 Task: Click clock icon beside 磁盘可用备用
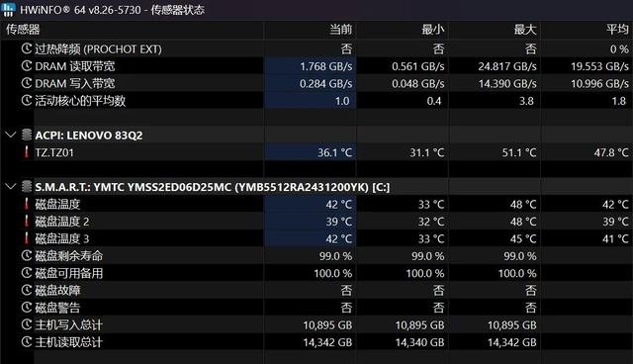27,273
